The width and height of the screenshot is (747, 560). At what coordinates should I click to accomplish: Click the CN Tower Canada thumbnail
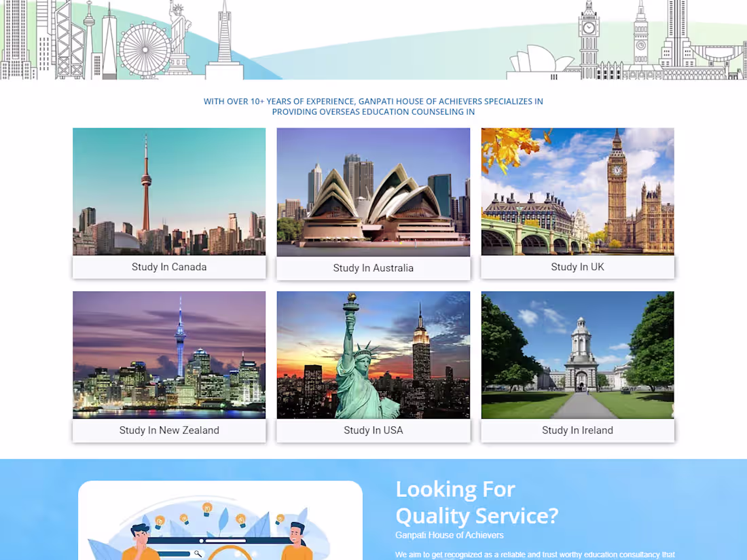[x=168, y=191]
